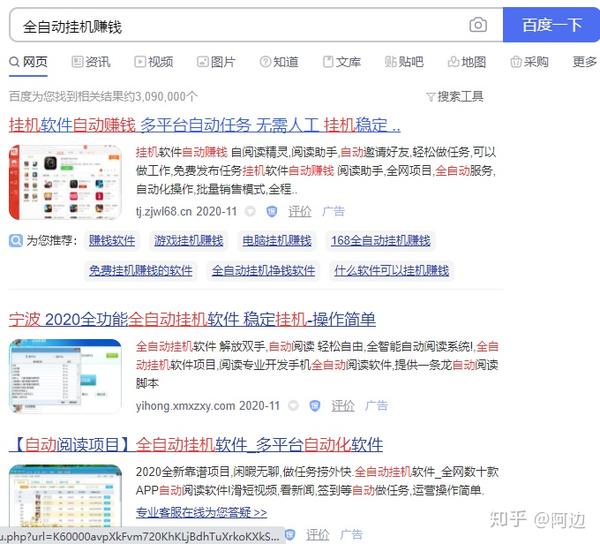Open result 【自动阅读项目】全自动挂机软件
600x544 pixels.
point(196,445)
